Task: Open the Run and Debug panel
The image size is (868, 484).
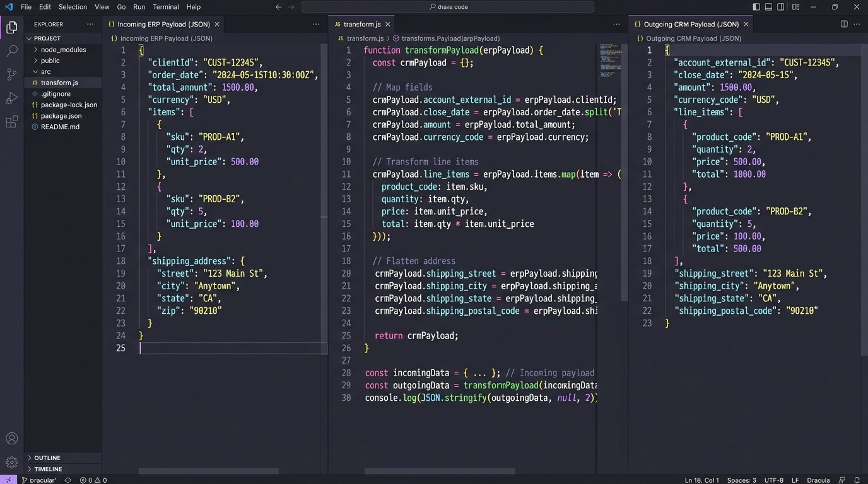Action: [11, 98]
